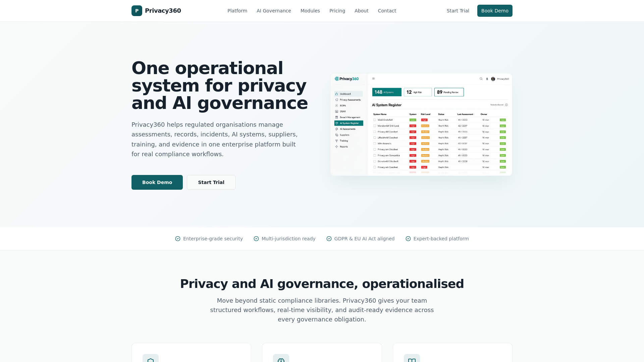Click the search magnifier icon in dashboard preview

481,79
